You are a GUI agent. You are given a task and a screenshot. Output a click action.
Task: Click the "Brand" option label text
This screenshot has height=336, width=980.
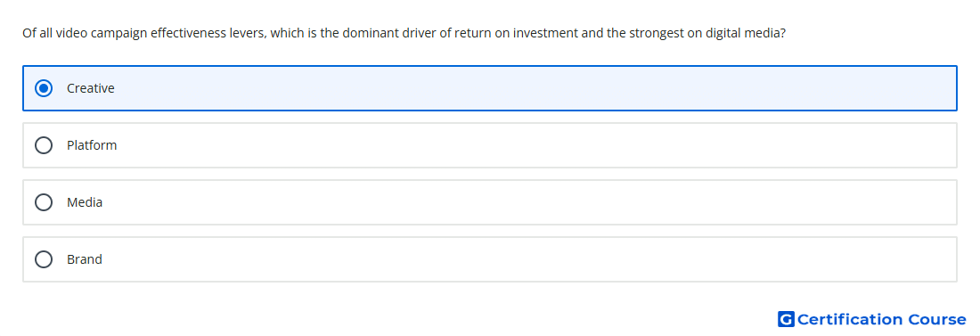click(x=85, y=259)
